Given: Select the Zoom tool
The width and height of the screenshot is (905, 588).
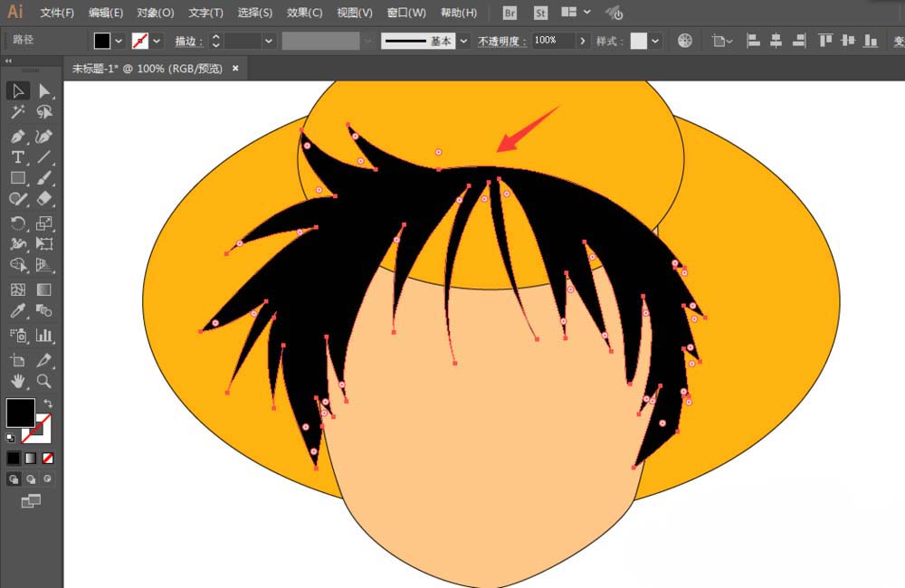Looking at the screenshot, I should [x=43, y=381].
